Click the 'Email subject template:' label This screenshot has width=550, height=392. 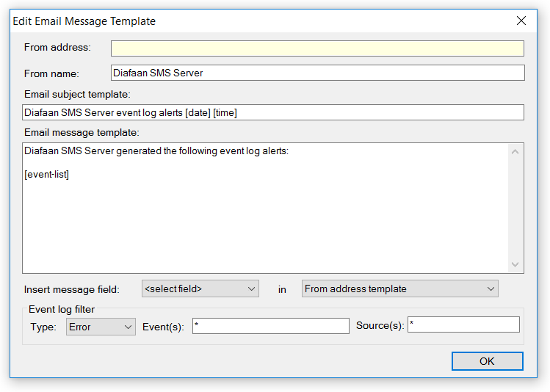click(x=77, y=94)
